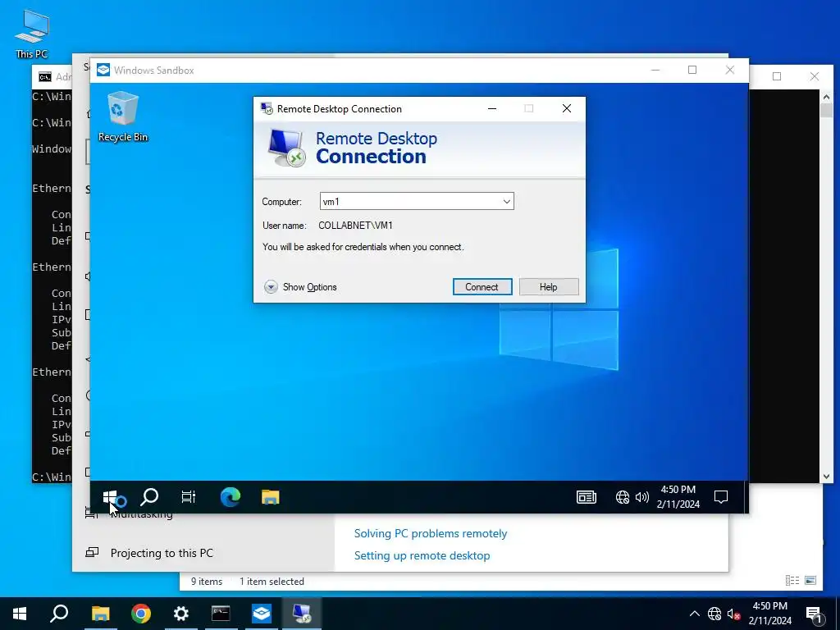
Task: Open Solving PC problems remotely link
Action: [x=430, y=533]
